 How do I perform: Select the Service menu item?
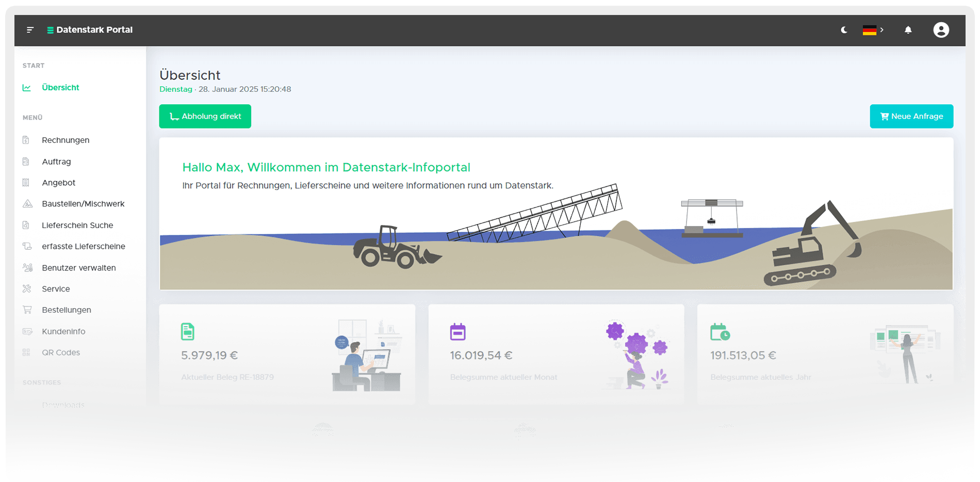tap(56, 289)
